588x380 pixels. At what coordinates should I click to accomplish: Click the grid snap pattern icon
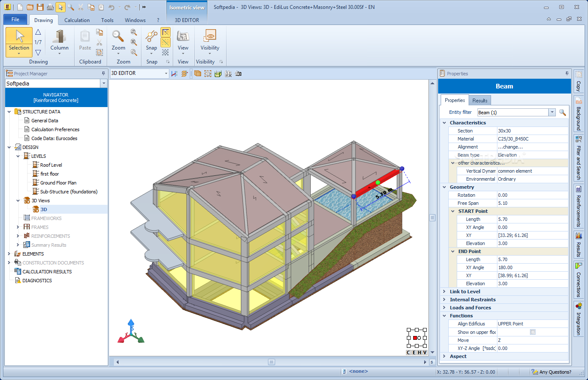point(166,52)
